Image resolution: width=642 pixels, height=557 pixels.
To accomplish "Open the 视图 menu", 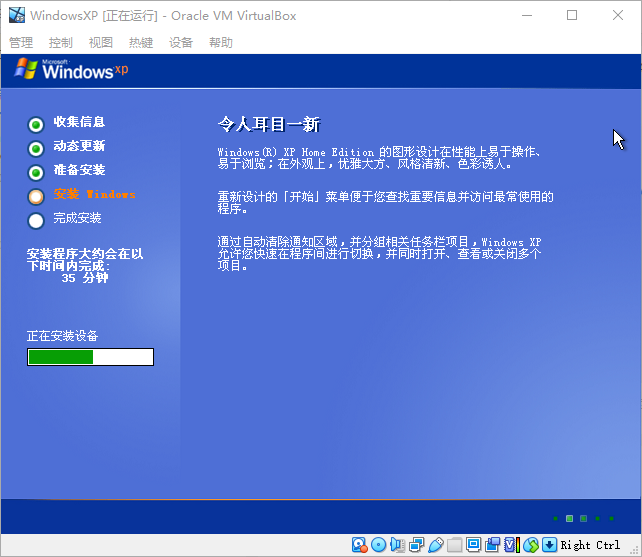I will point(101,42).
